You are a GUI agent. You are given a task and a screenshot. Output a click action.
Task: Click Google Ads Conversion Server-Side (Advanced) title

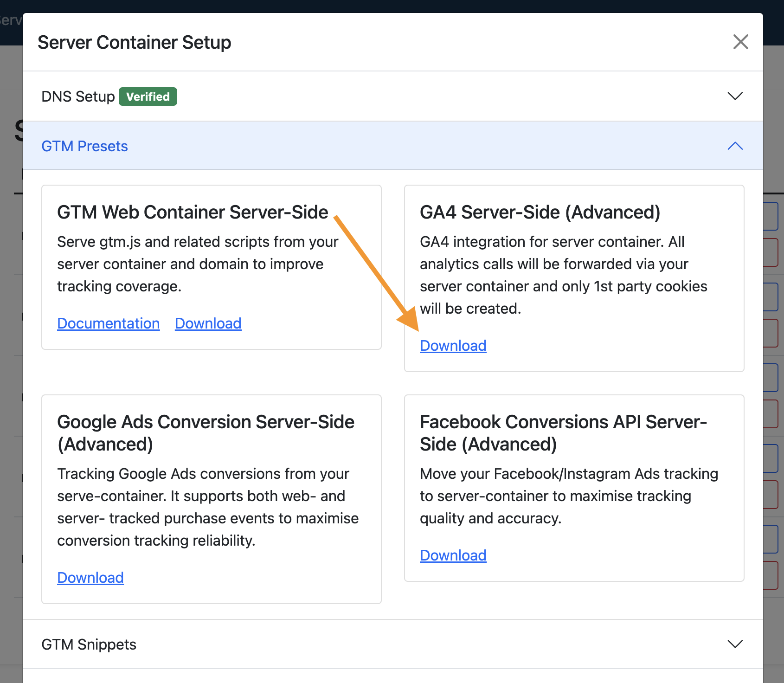pos(206,433)
